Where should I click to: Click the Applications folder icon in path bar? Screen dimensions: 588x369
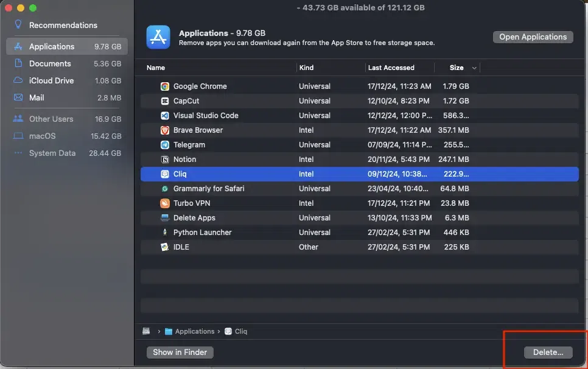(x=169, y=331)
